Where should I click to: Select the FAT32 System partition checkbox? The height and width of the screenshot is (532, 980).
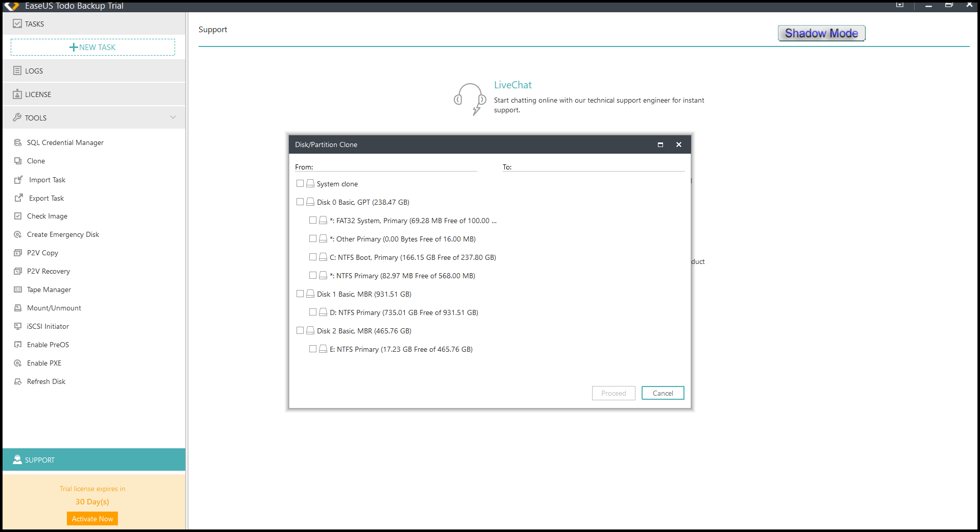click(x=313, y=220)
